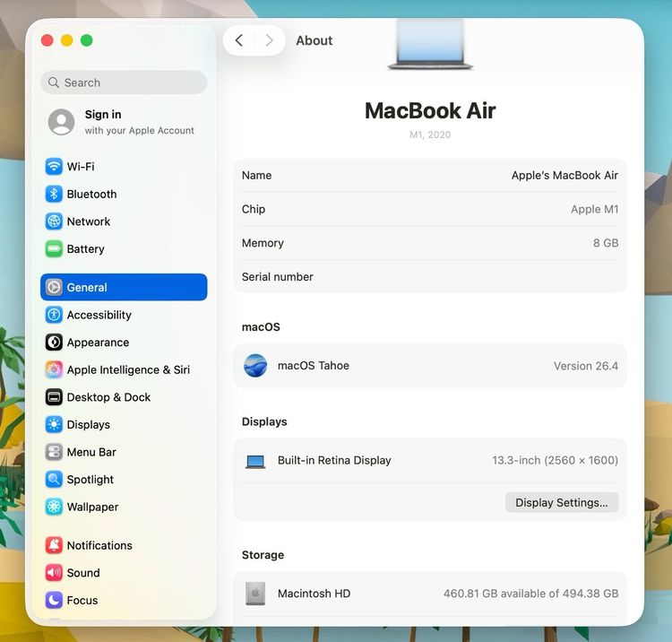Click the Focus moon icon
This screenshot has width=672, height=642.
(54, 601)
